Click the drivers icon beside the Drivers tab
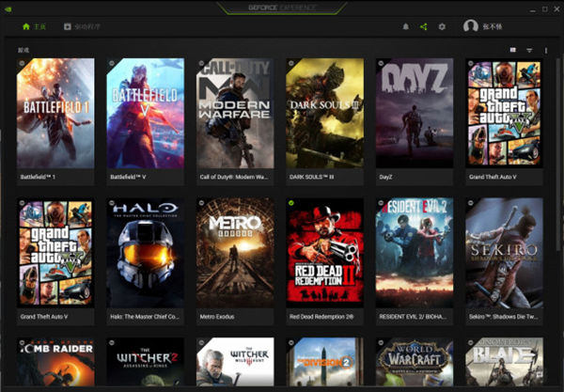 click(x=68, y=26)
